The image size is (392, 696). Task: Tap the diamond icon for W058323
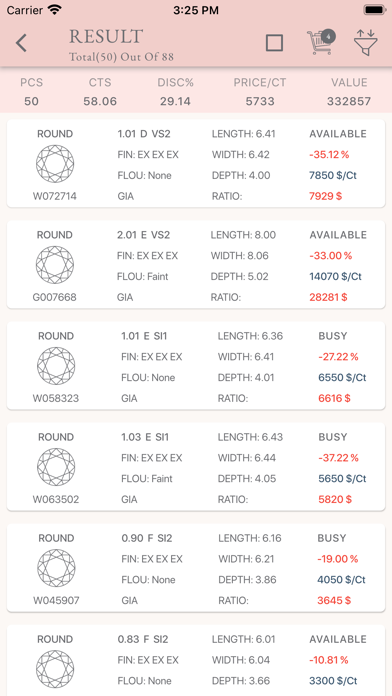(56, 366)
